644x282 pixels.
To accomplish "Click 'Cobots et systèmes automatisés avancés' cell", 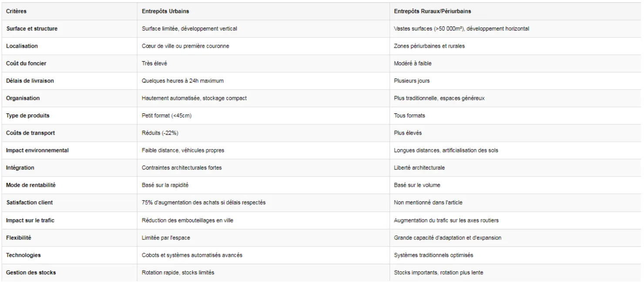I will click(192, 255).
